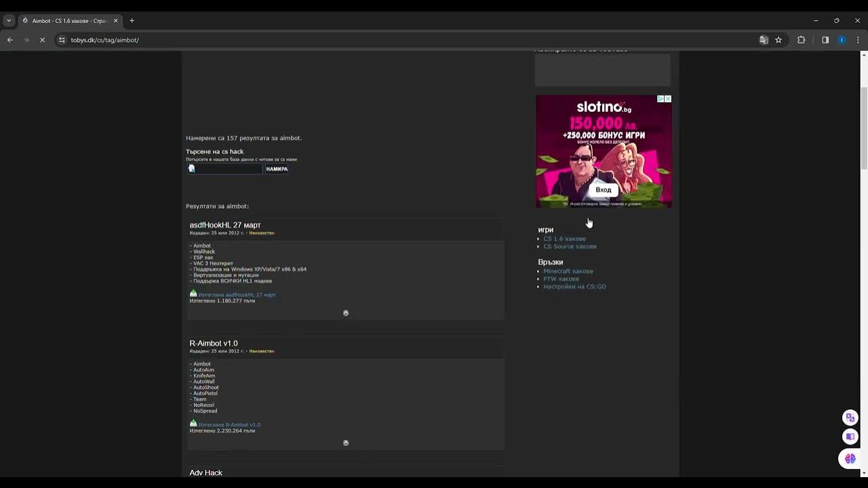Open CS 1.6 хакове link
Screen dimensions: 868x488
coord(565,239)
